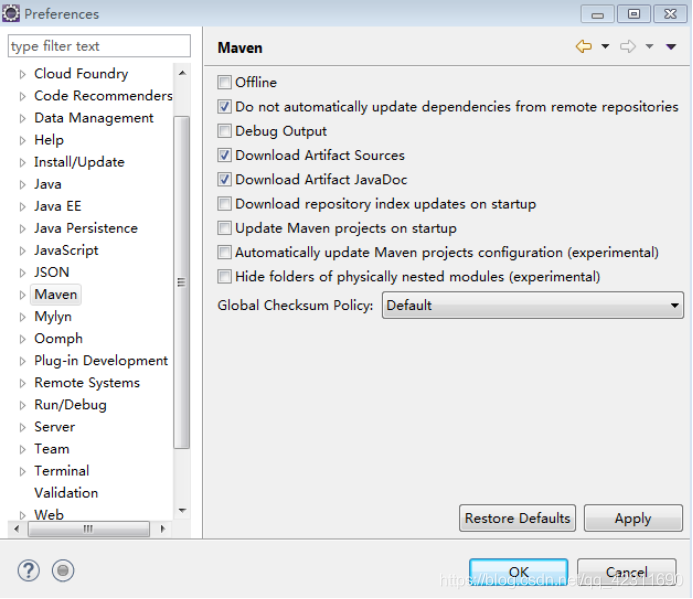The height and width of the screenshot is (599, 693).
Task: Click the tree scroll right arrow
Action: coord(163,529)
